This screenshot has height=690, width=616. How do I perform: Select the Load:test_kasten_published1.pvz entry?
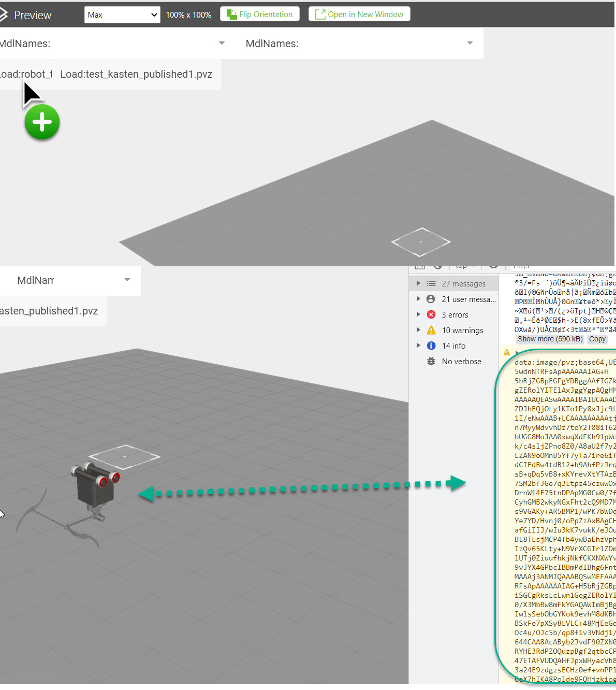136,74
